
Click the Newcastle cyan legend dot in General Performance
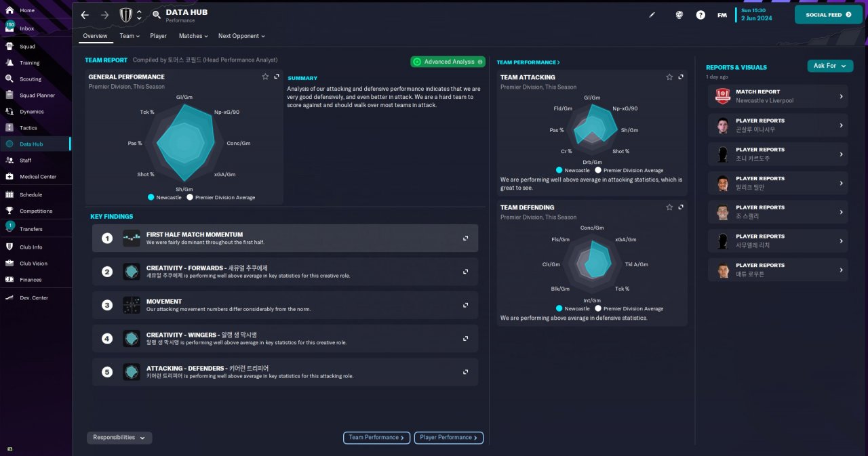pos(151,198)
